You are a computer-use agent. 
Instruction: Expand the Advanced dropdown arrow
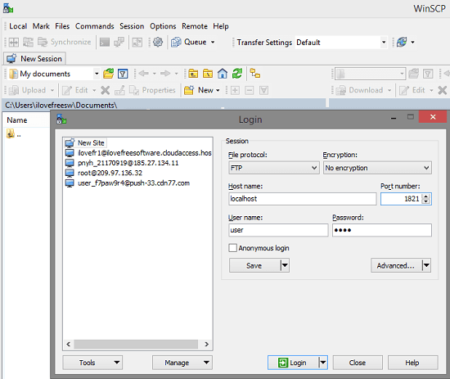(x=426, y=266)
